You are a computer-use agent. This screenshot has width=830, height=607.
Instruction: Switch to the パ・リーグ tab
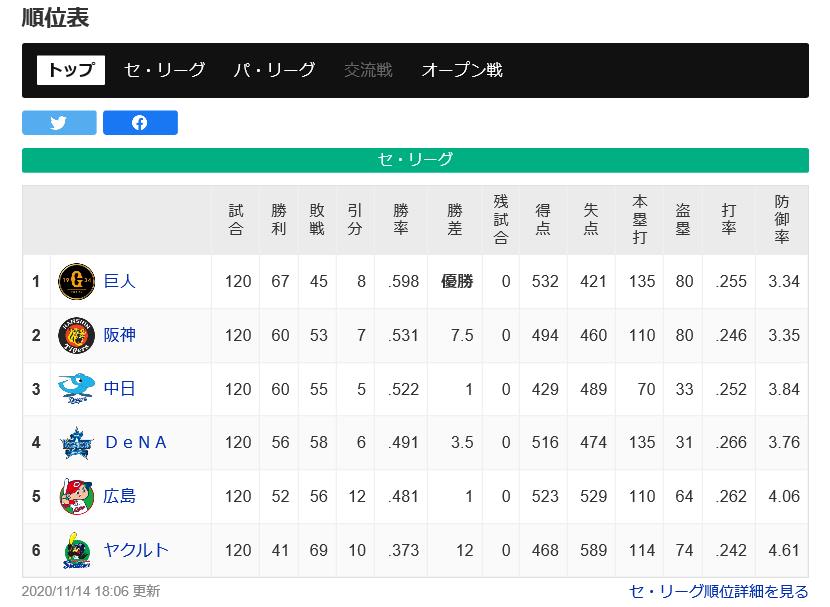[x=275, y=70]
